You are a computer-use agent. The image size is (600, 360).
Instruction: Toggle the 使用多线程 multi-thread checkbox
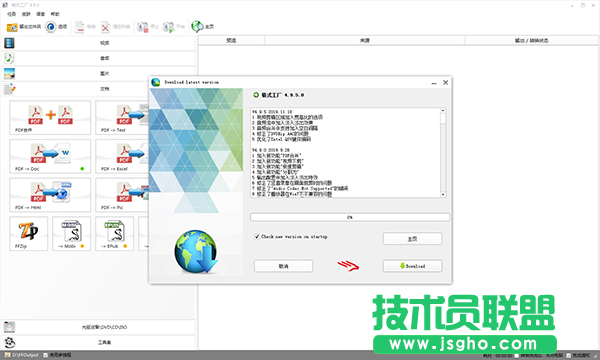click(x=46, y=355)
